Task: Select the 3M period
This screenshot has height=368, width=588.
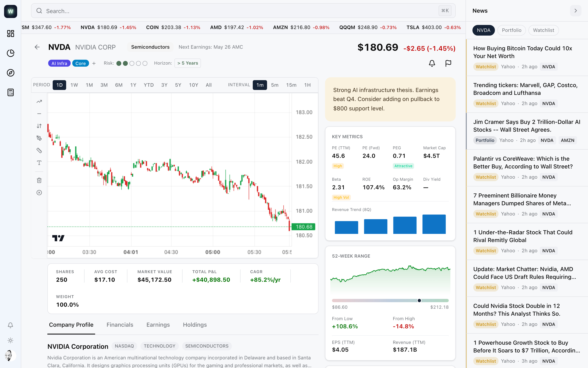Action: coord(104,85)
